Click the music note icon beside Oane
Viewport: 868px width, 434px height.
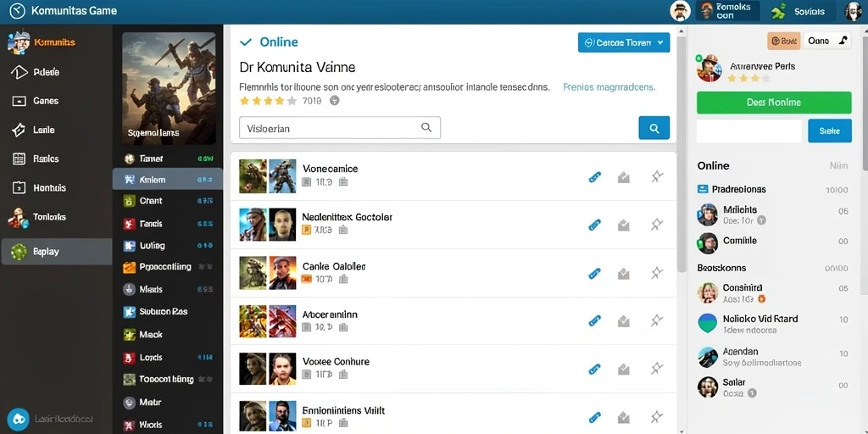tap(843, 41)
